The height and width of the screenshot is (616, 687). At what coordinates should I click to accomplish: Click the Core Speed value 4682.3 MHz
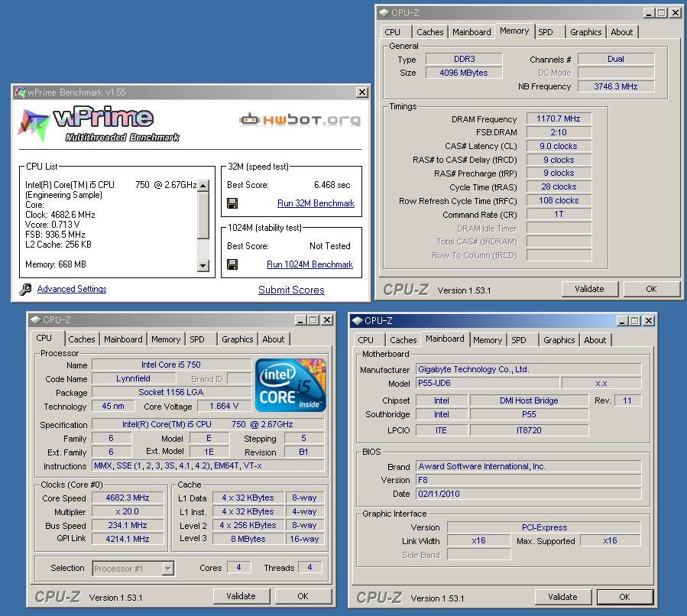coord(128,498)
